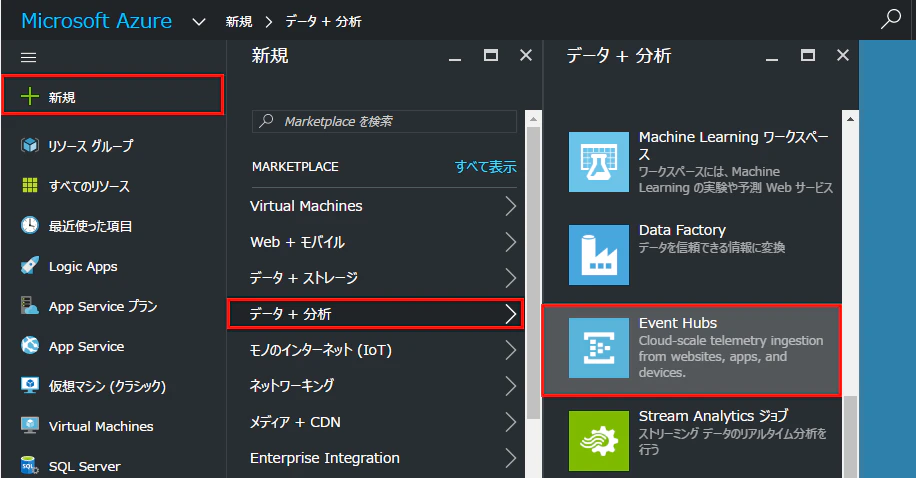This screenshot has height=478, width=916.
Task: Click the Virtual Machines monitor icon in sidebar
Action: pos(30,426)
